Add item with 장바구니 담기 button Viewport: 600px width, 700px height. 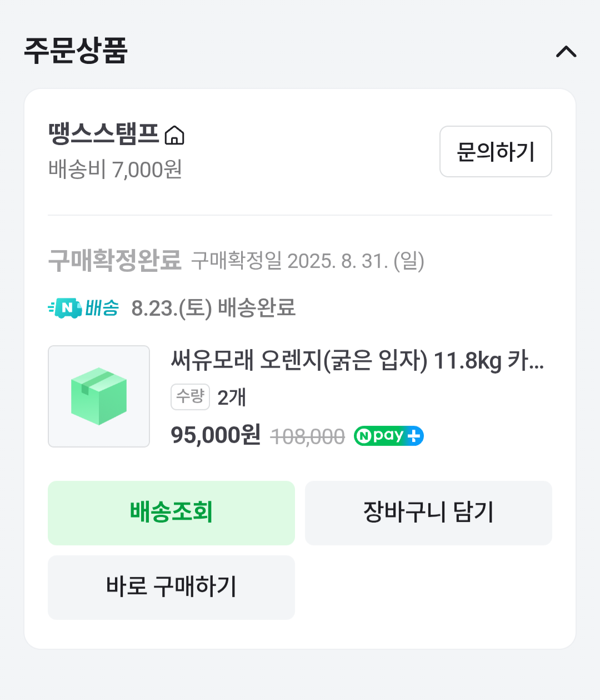click(428, 513)
